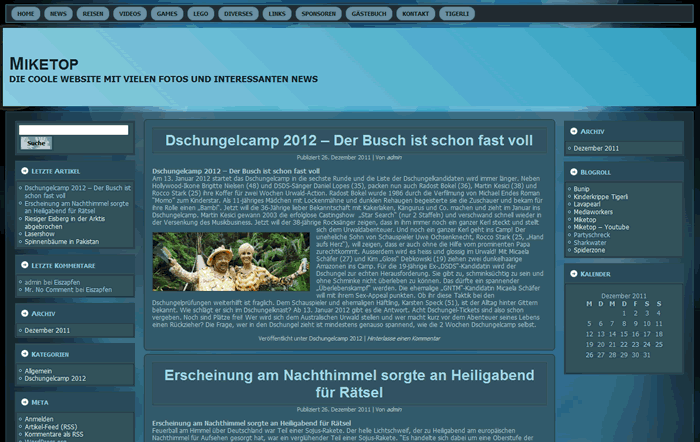The width and height of the screenshot is (700, 442).
Task: Click Hinterlasse einen Kommentar link
Action: 404,338
